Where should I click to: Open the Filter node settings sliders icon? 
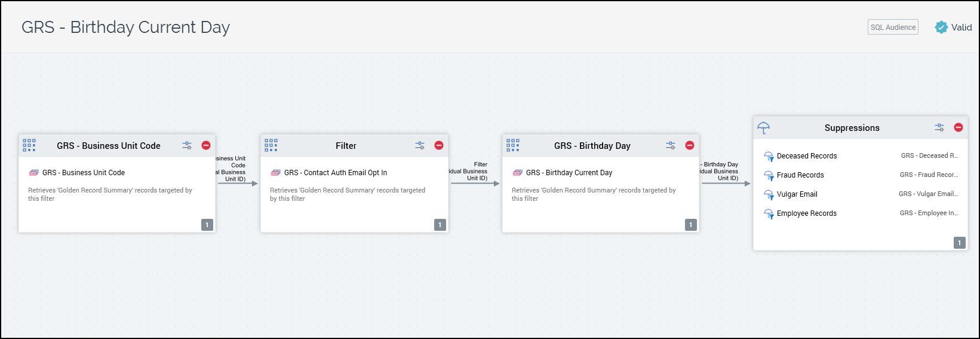point(420,145)
